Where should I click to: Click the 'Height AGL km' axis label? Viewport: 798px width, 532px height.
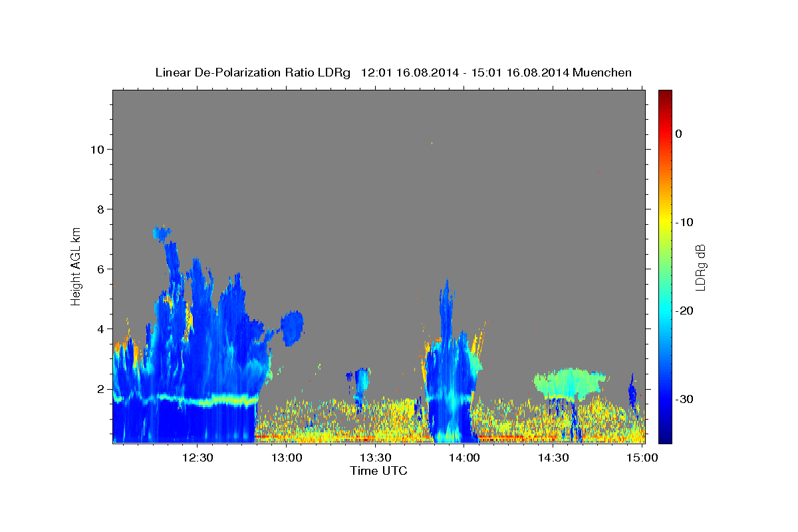(x=76, y=265)
